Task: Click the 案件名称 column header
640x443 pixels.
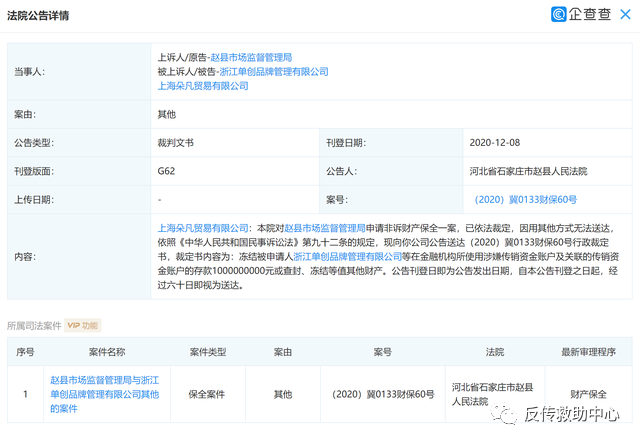Action: (x=107, y=352)
